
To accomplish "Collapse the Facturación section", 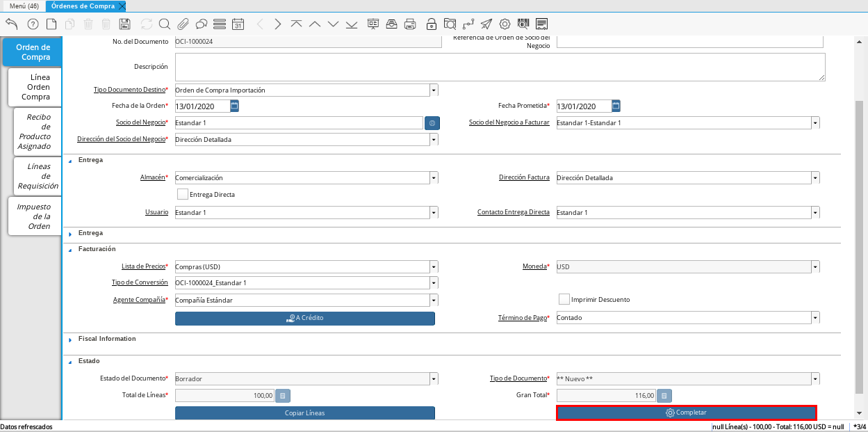I will pyautogui.click(x=70, y=249).
